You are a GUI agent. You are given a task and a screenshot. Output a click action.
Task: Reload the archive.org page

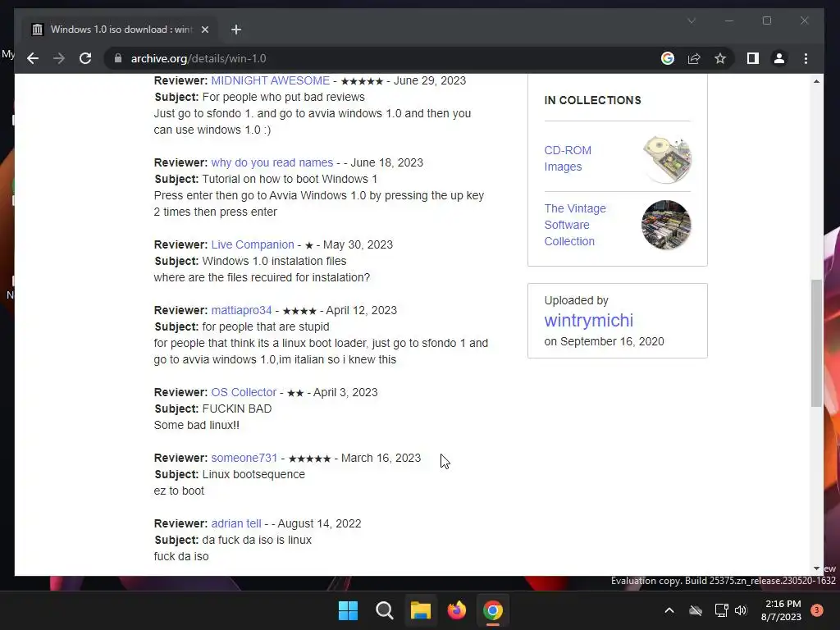pos(85,58)
